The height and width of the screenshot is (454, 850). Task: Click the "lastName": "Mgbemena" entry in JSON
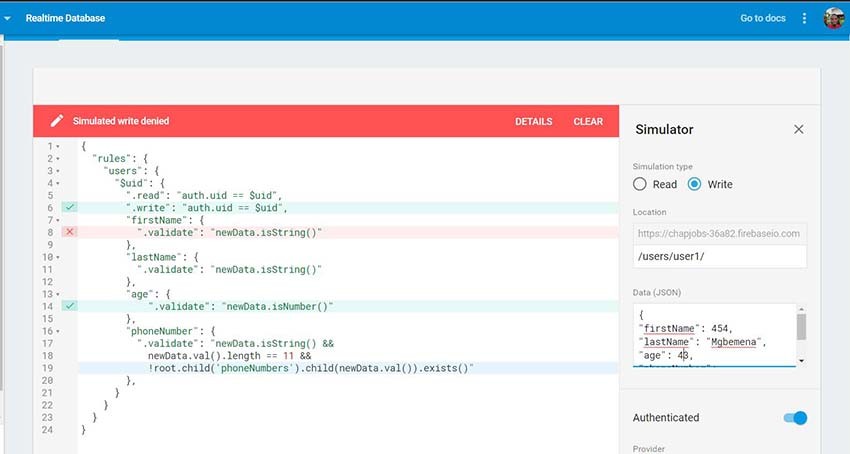pyautogui.click(x=703, y=342)
